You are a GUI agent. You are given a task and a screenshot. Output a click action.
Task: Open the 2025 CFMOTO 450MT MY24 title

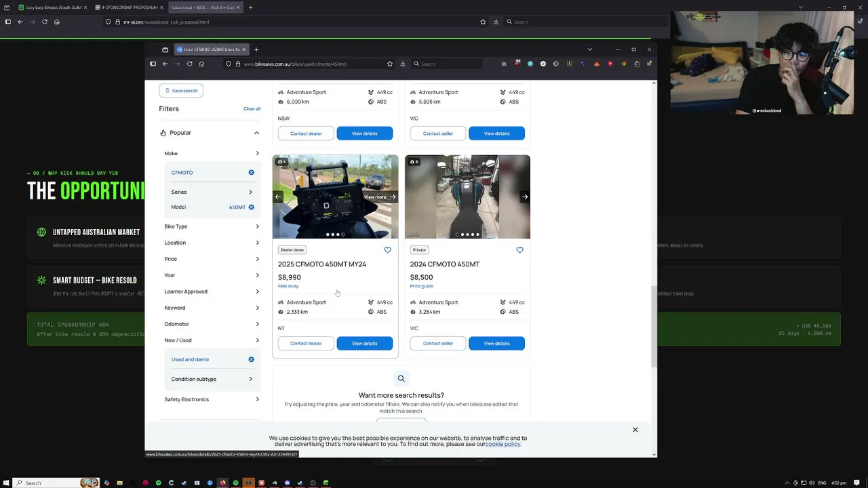point(322,264)
